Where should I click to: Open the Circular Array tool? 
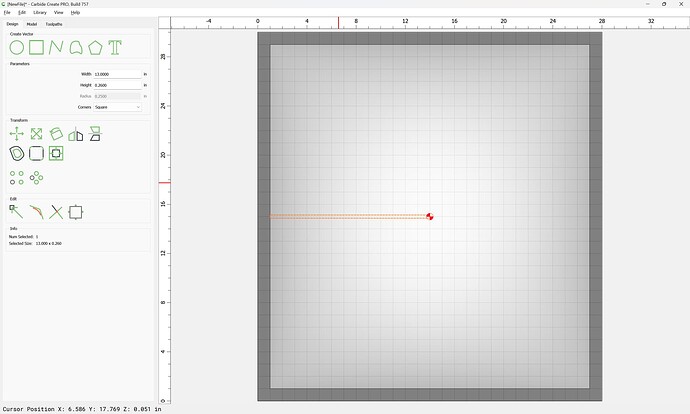pyautogui.click(x=36, y=177)
